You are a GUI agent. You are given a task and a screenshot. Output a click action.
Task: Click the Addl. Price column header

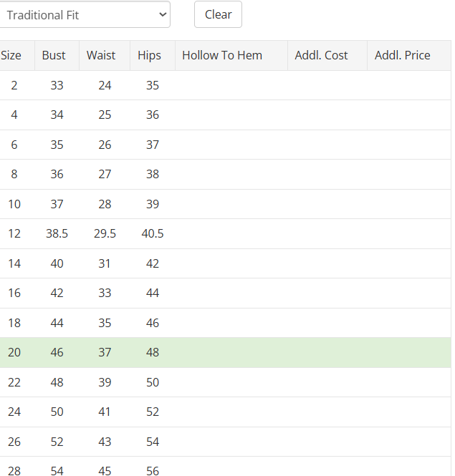(403, 55)
